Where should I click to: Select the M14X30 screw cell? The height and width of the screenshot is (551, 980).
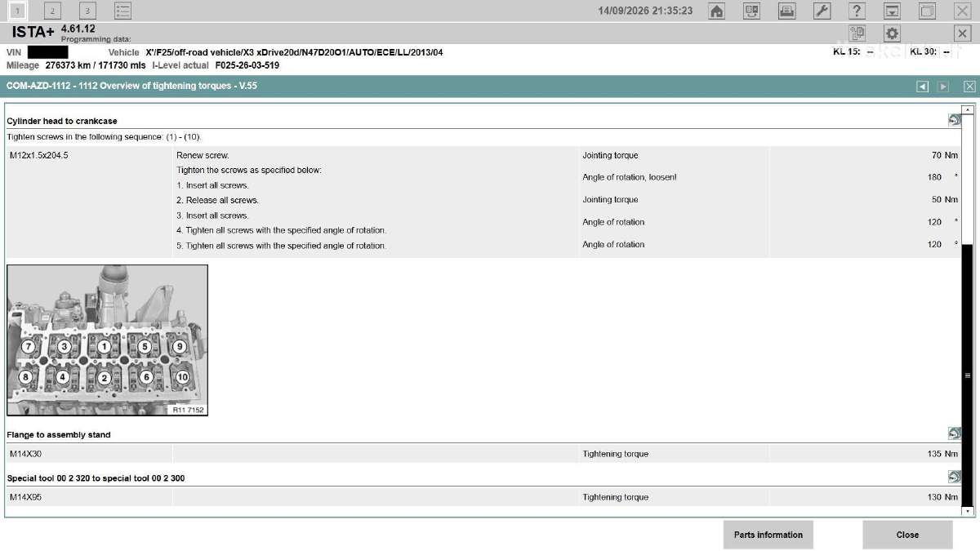[x=89, y=454]
